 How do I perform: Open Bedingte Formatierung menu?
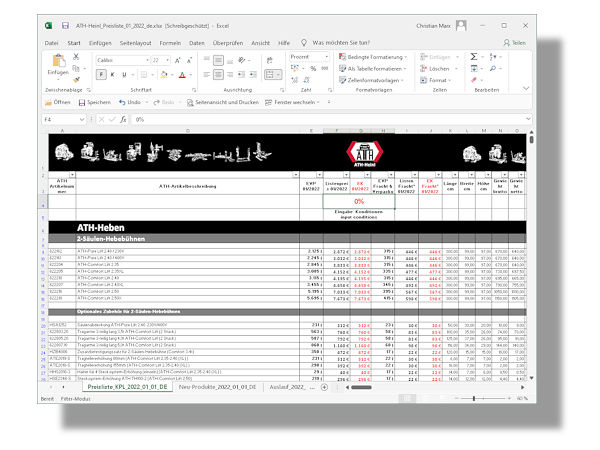click(x=373, y=57)
